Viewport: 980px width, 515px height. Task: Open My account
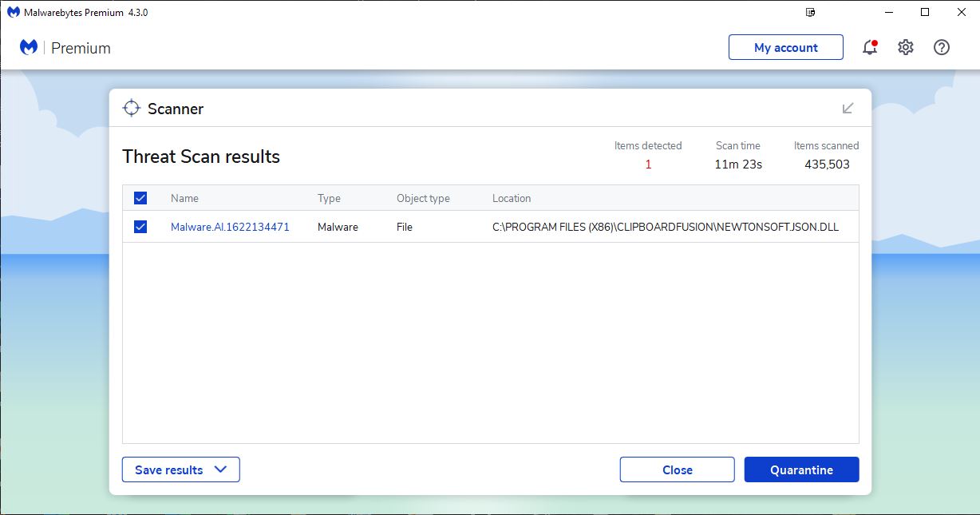[x=785, y=48]
